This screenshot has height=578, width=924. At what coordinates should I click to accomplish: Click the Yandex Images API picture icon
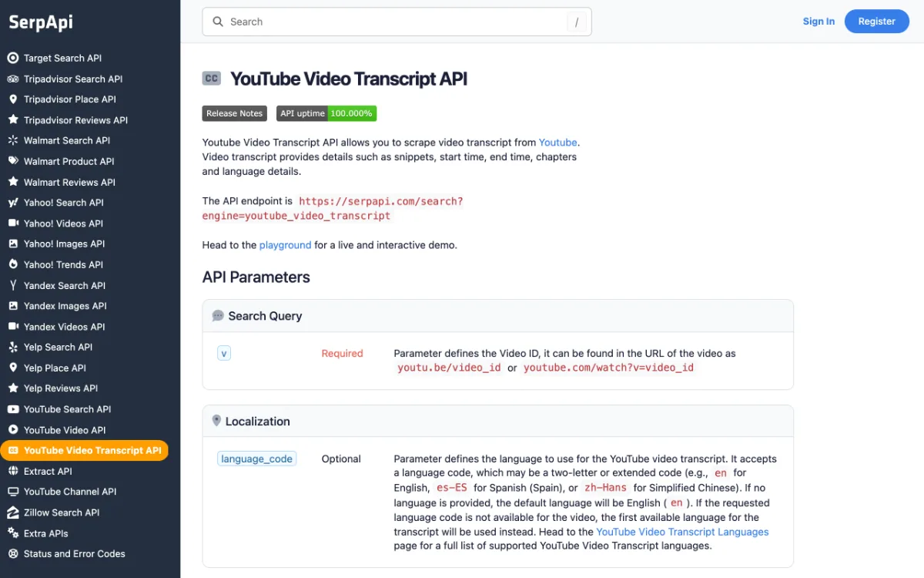click(12, 306)
